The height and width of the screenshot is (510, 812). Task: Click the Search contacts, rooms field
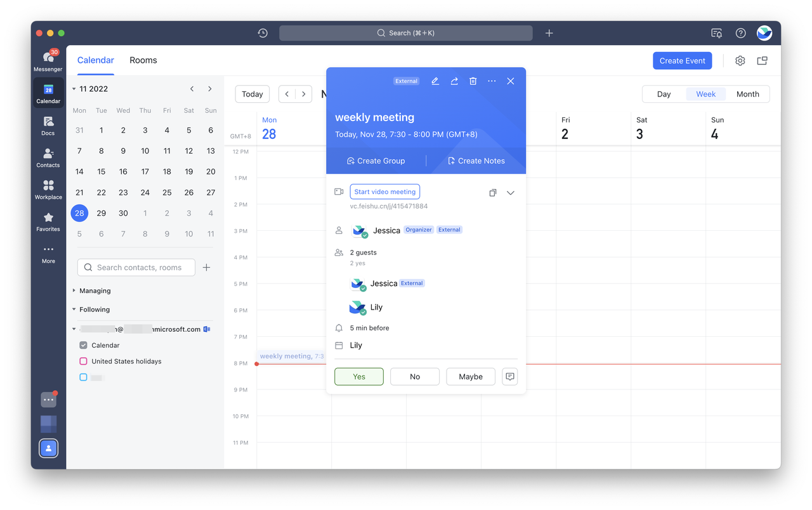[x=136, y=268]
